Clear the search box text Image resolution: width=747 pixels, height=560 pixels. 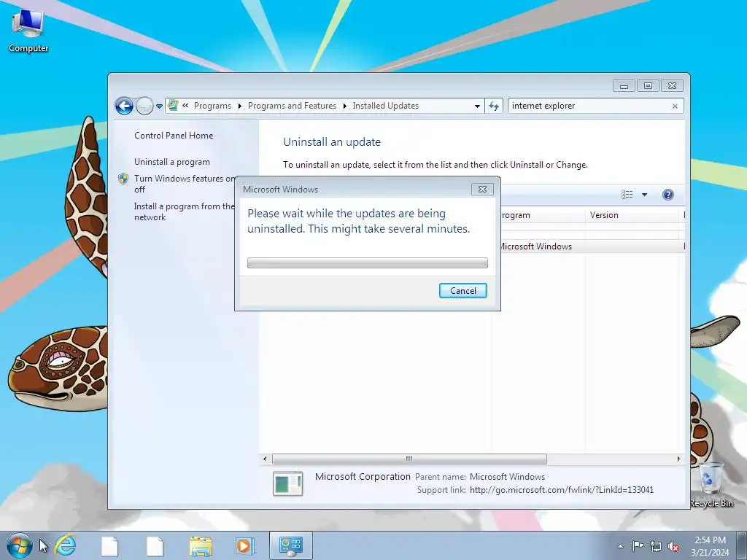(x=675, y=106)
